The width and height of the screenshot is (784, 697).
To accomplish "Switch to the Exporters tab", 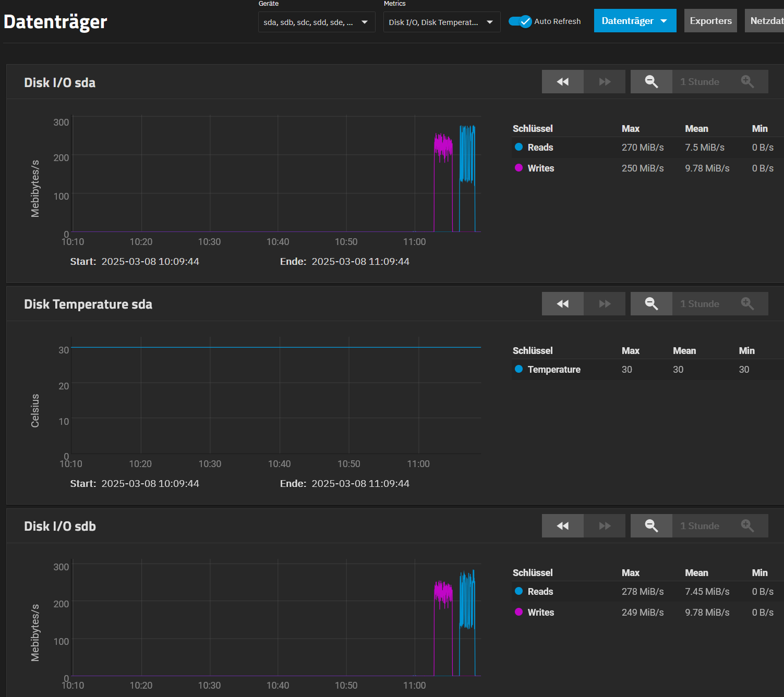I will click(710, 20).
